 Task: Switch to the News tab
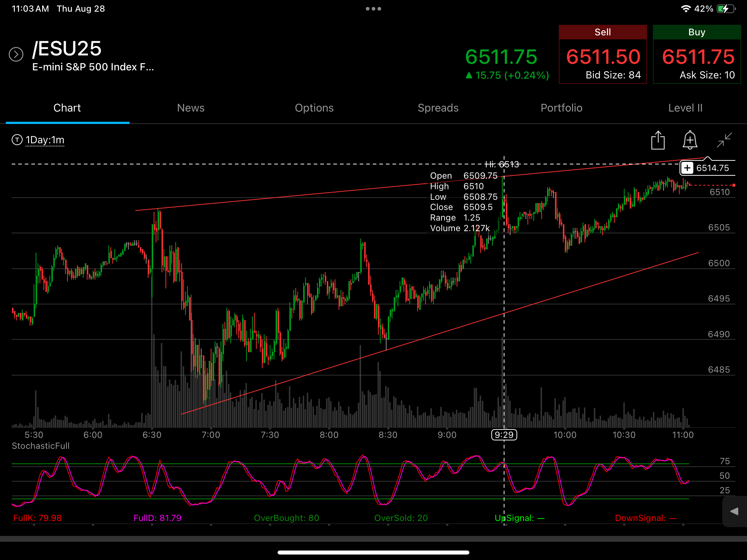pyautogui.click(x=191, y=108)
